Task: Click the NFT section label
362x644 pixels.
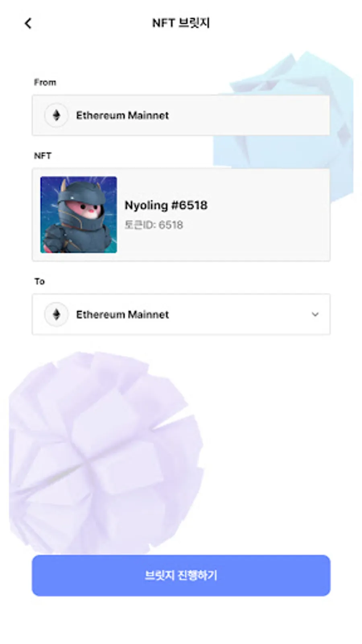Action: point(43,155)
